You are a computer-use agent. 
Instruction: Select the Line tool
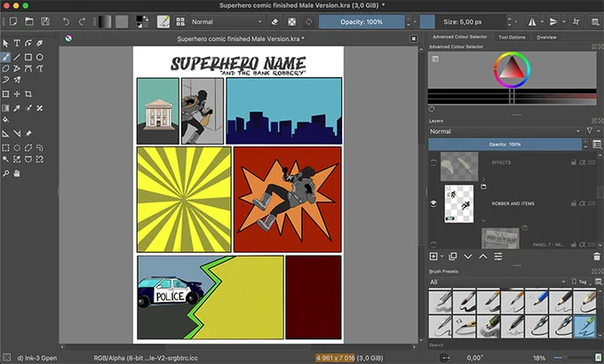(x=17, y=57)
